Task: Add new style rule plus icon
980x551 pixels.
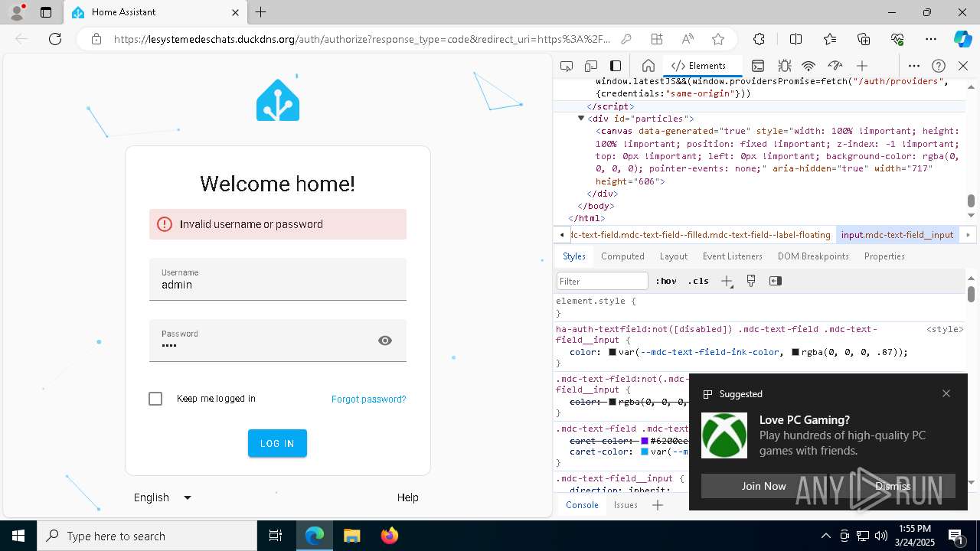Action: tap(727, 281)
